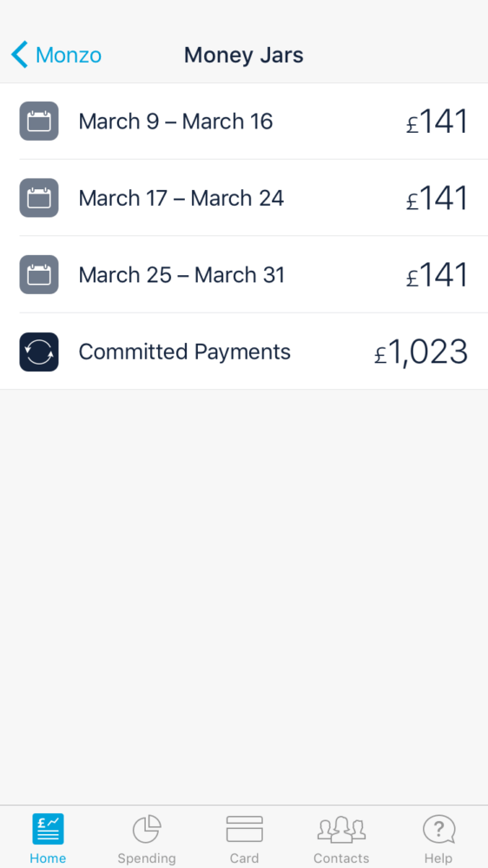This screenshot has height=868, width=488.
Task: Tap the back chevron arrow icon
Action: 19,55
